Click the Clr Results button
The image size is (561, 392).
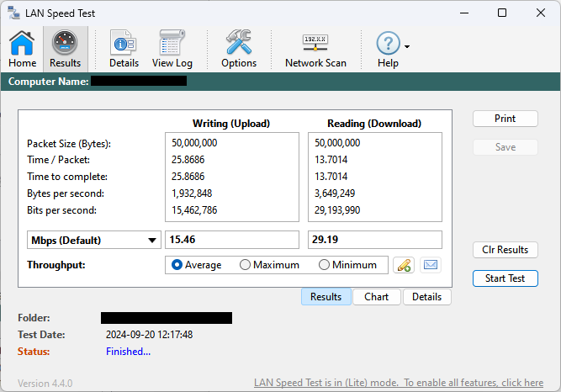pos(505,250)
